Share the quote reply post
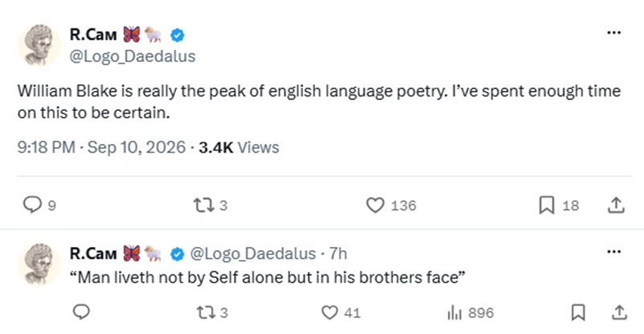The height and width of the screenshot is (334, 644). coord(618,312)
